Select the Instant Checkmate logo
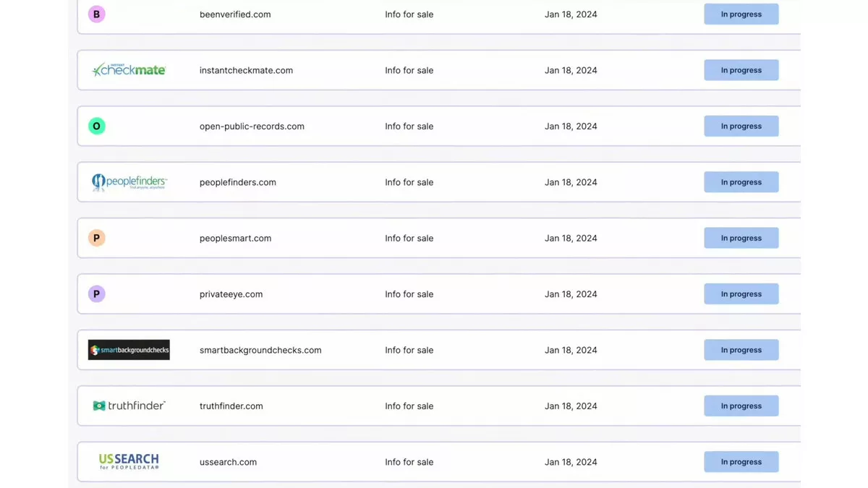The height and width of the screenshot is (488, 868). coord(129,69)
